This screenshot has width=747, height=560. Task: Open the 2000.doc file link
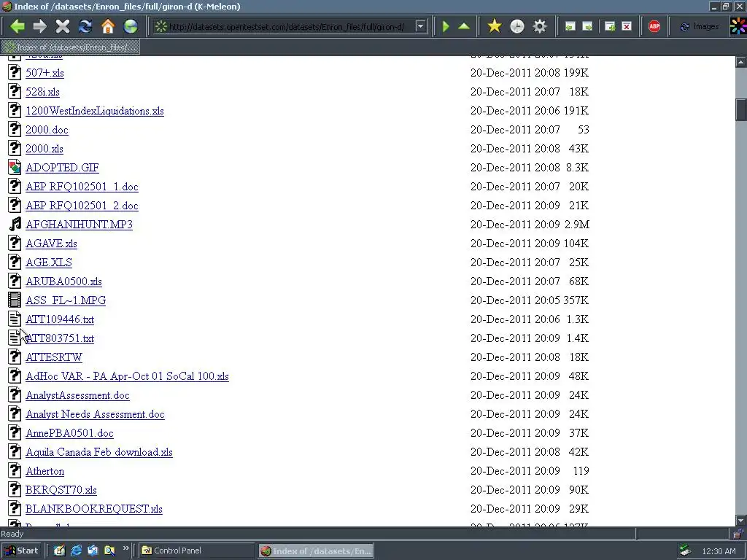(47, 130)
